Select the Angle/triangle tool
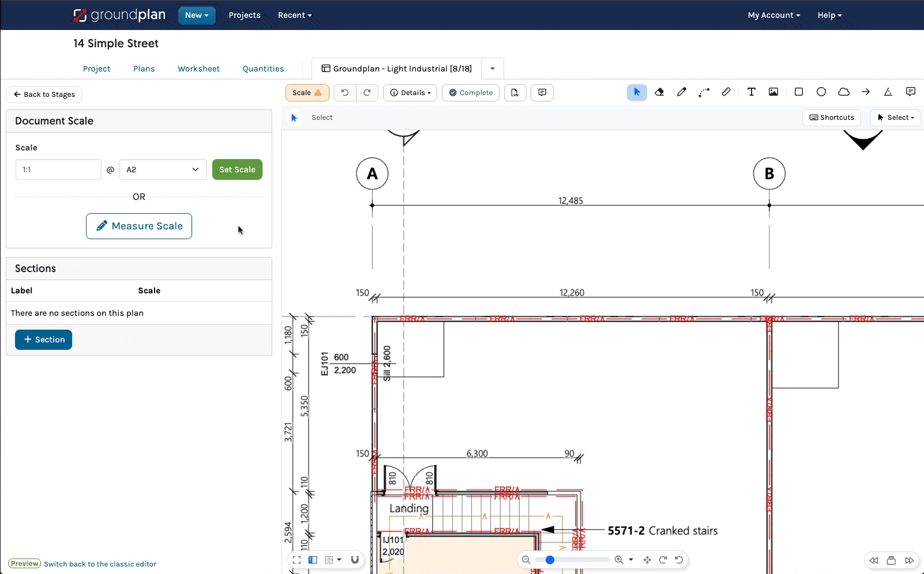Screen dimensions: 924x574 click(888, 92)
